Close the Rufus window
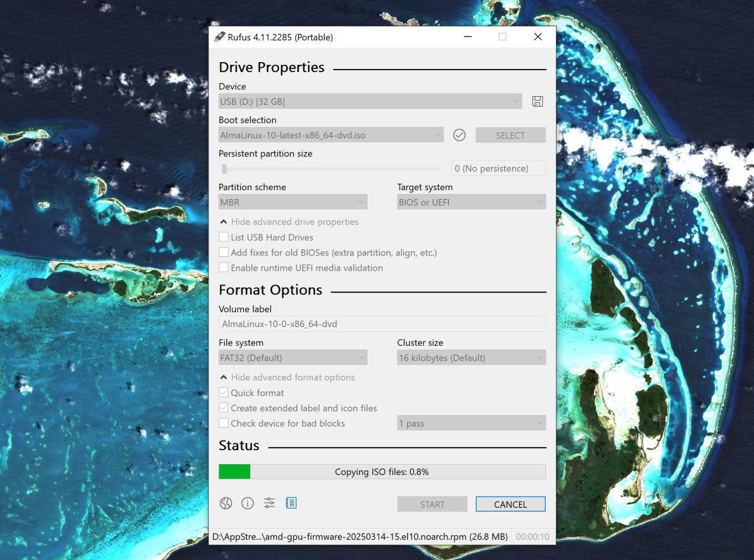This screenshot has height=560, width=754. 537,37
